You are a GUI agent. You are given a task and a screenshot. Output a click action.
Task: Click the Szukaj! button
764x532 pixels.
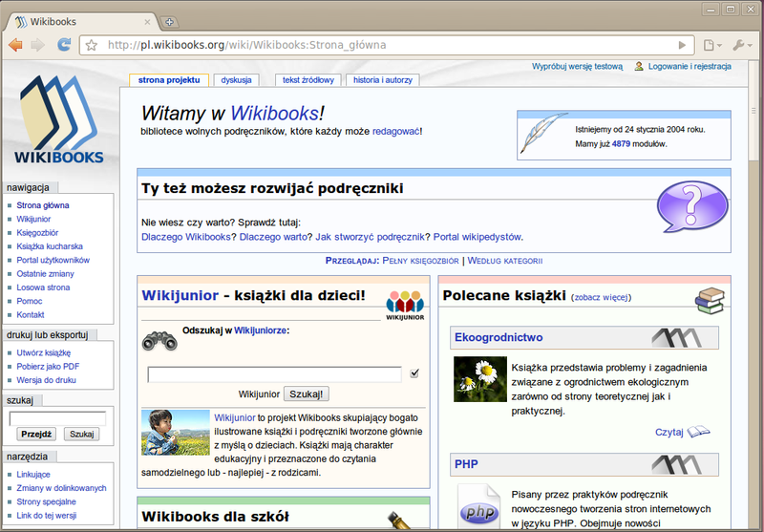click(x=307, y=394)
